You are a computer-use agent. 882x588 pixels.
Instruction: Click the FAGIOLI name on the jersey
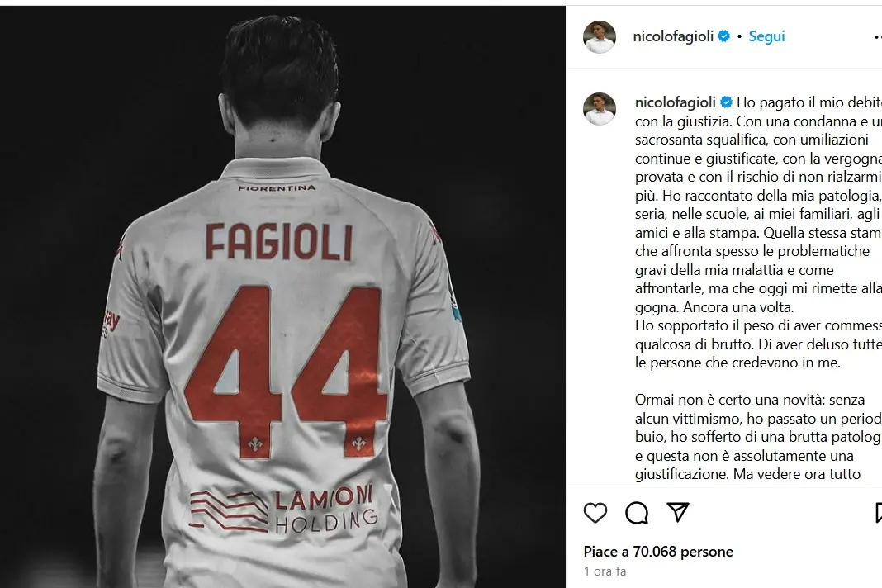coord(279,242)
